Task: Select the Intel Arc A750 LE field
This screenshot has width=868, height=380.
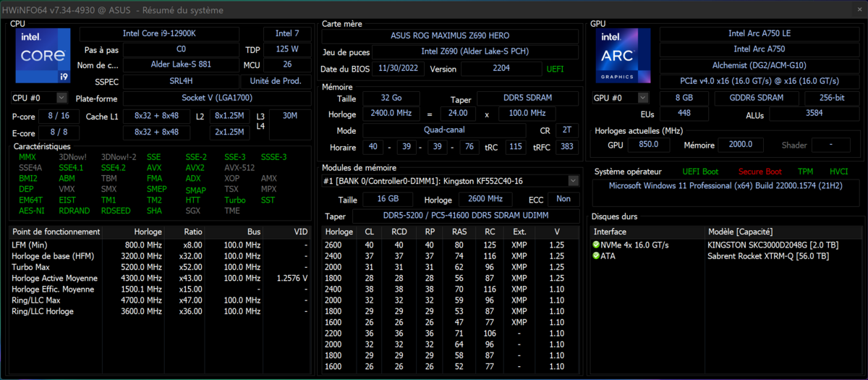Action: pos(759,33)
